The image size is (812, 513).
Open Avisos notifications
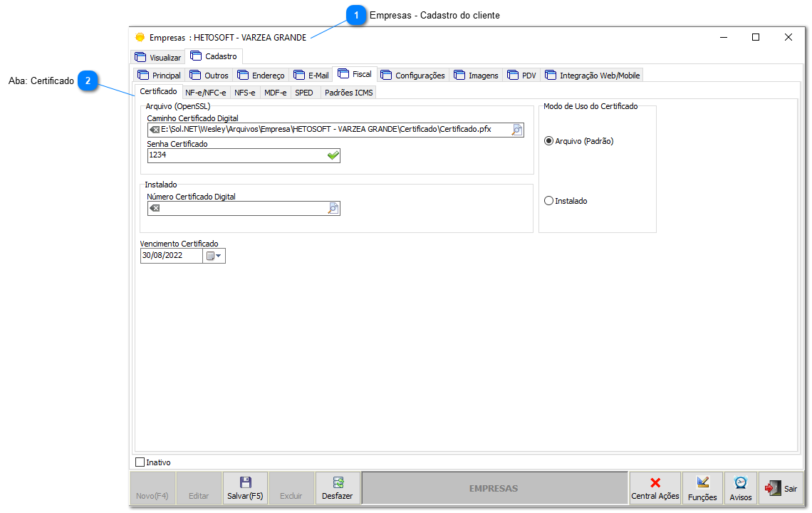click(x=740, y=488)
